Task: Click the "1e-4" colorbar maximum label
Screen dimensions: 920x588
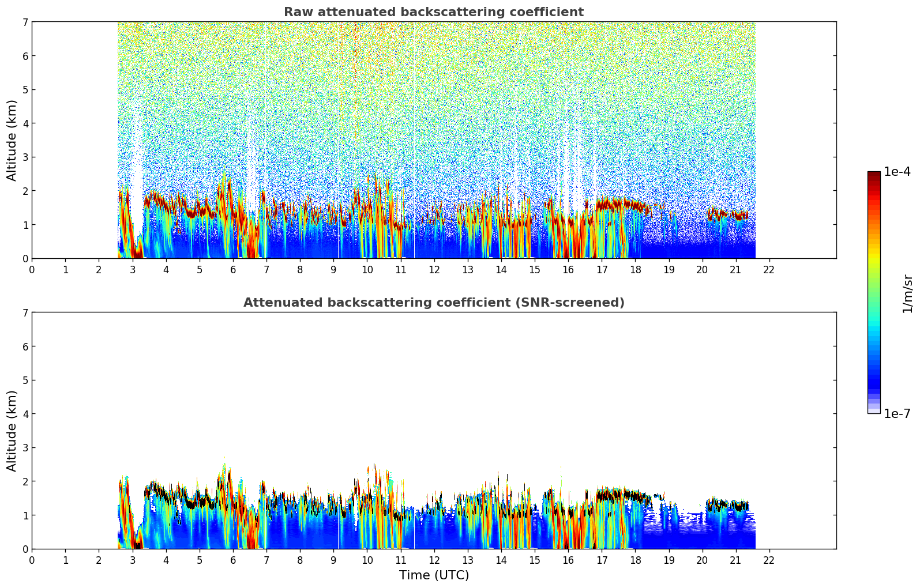Action: (897, 172)
